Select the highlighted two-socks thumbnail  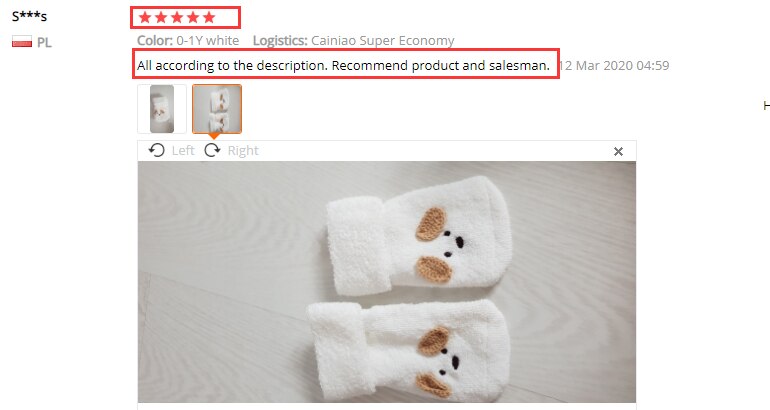(217, 109)
